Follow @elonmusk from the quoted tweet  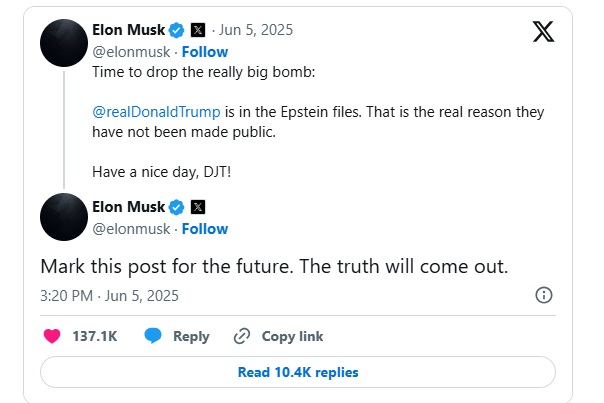coord(204,52)
